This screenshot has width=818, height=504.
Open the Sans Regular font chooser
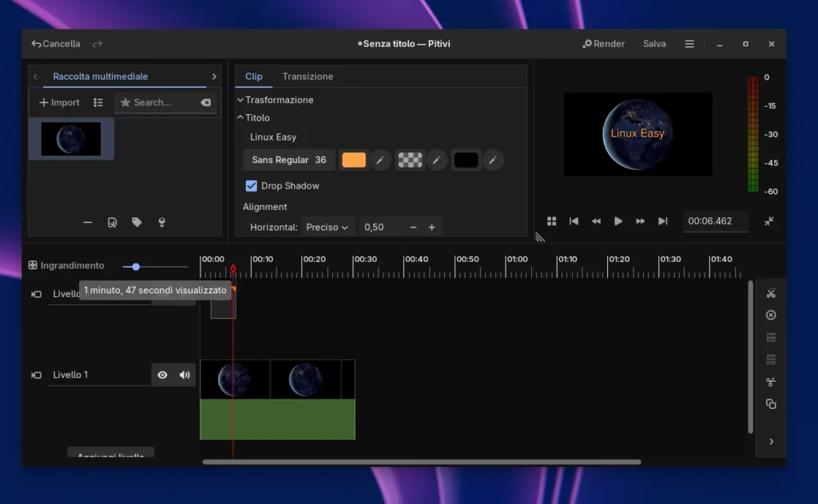[288, 160]
